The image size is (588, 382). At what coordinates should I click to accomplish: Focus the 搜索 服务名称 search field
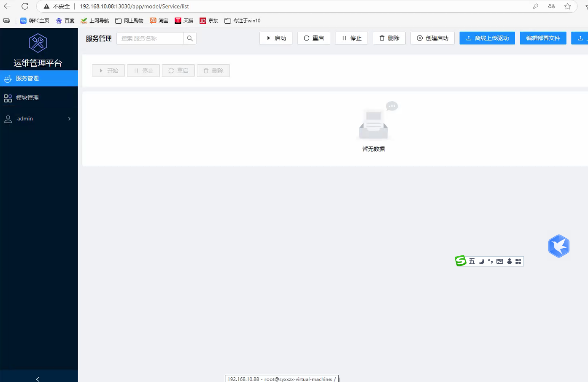coord(150,38)
